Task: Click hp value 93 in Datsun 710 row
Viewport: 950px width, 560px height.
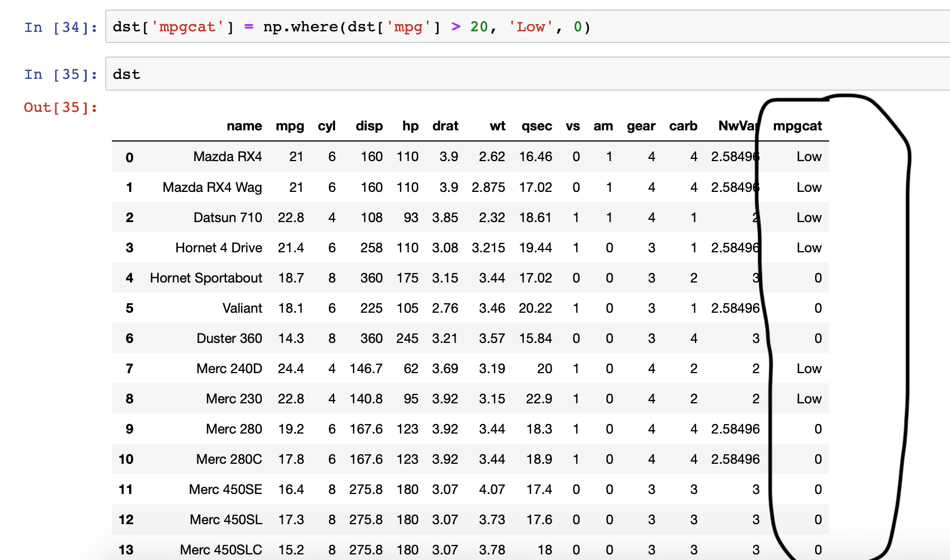Action: click(x=411, y=218)
